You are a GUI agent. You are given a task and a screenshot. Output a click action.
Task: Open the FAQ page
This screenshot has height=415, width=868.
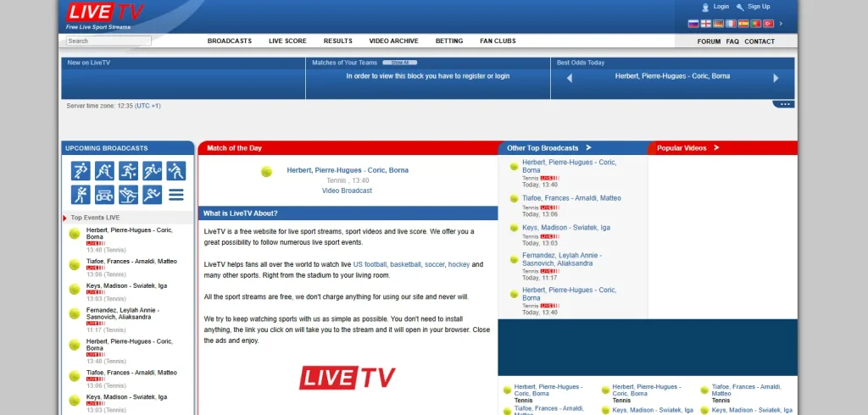tap(732, 41)
